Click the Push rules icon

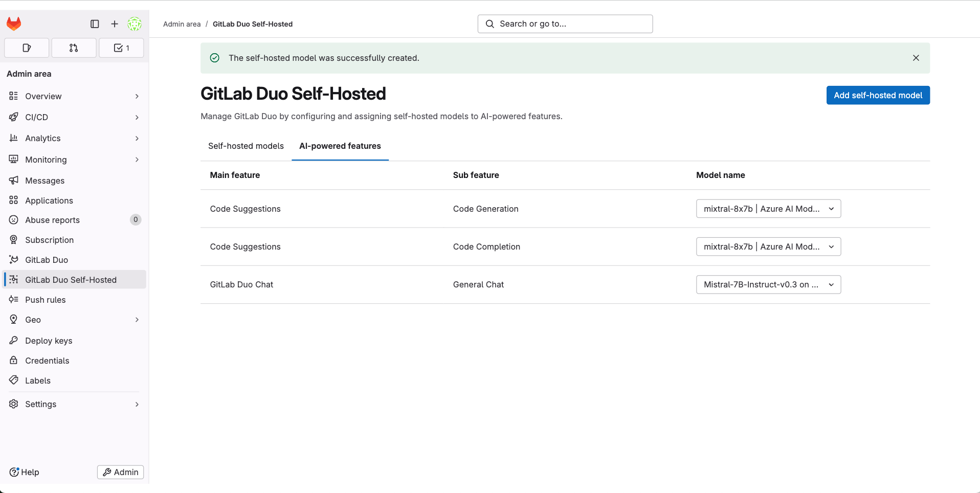(14, 300)
